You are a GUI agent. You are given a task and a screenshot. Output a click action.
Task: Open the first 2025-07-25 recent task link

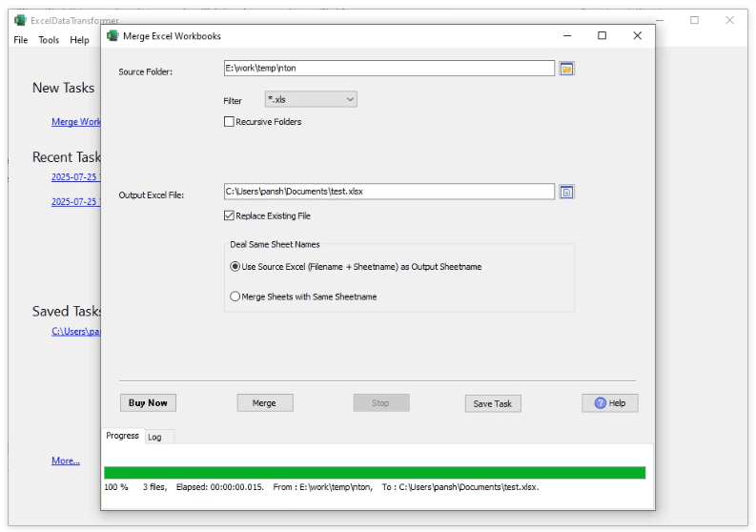tap(76, 177)
